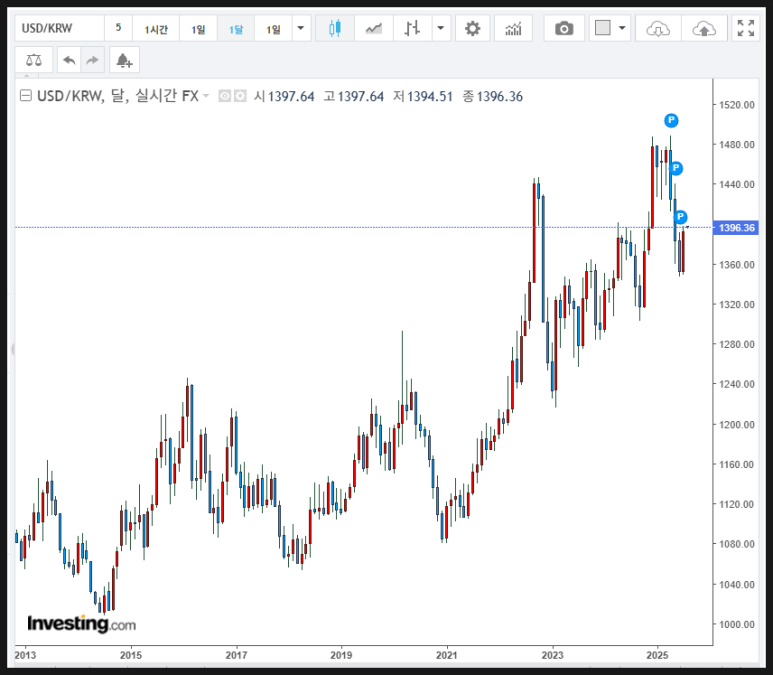Select the candlestick chart style icon
The width and height of the screenshot is (773, 675).
pos(335,29)
